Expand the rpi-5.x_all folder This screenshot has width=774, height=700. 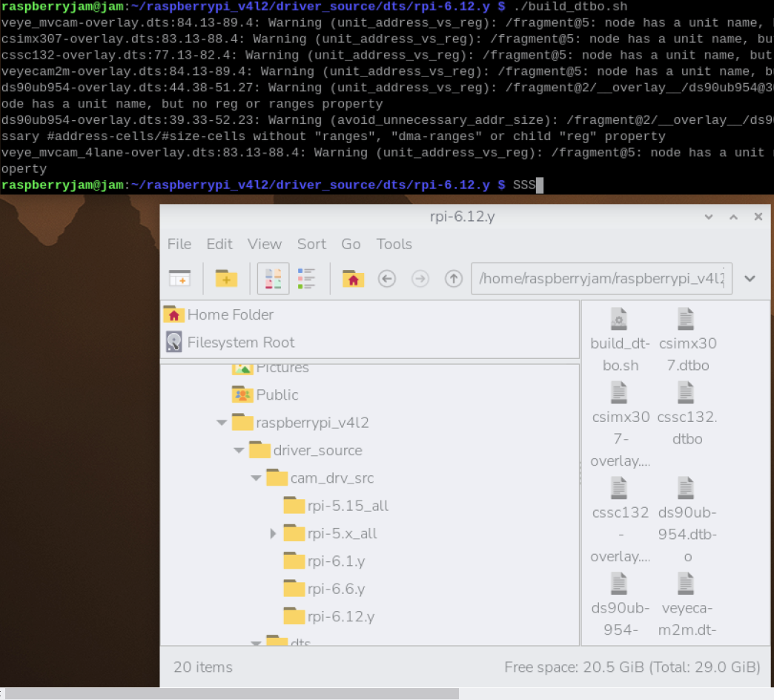tap(273, 533)
